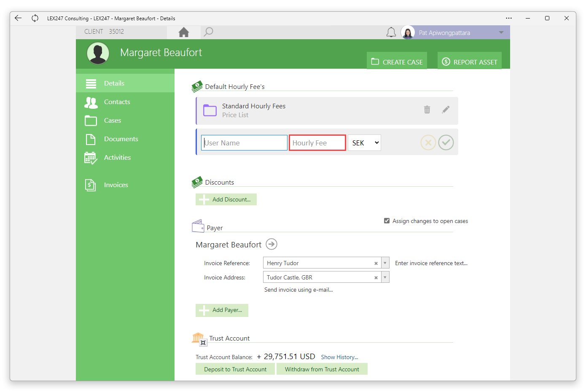The height and width of the screenshot is (392, 586).
Task: Click the Standard Hourly Fees folder icon
Action: tap(210, 110)
